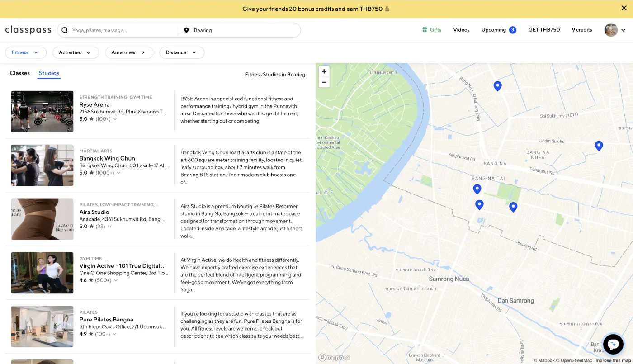Zoom in on the map
This screenshot has width=633, height=364.
pyautogui.click(x=324, y=71)
